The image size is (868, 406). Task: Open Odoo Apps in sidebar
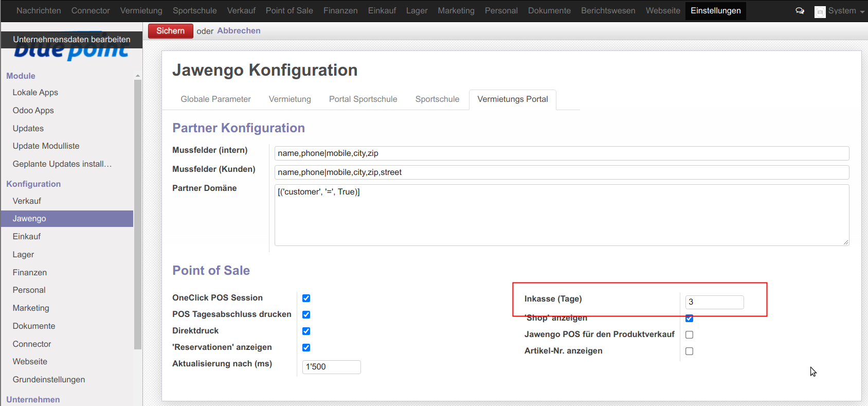pos(33,111)
